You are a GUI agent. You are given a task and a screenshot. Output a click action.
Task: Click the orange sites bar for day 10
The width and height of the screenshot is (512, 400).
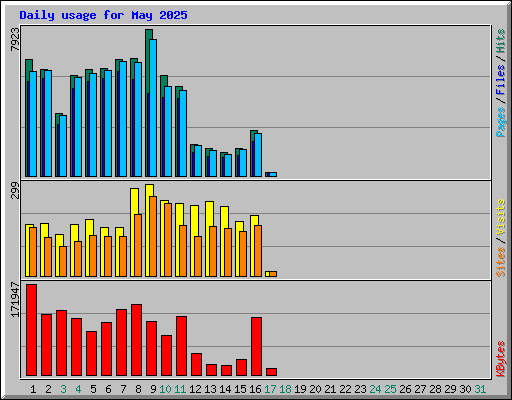coord(168,240)
